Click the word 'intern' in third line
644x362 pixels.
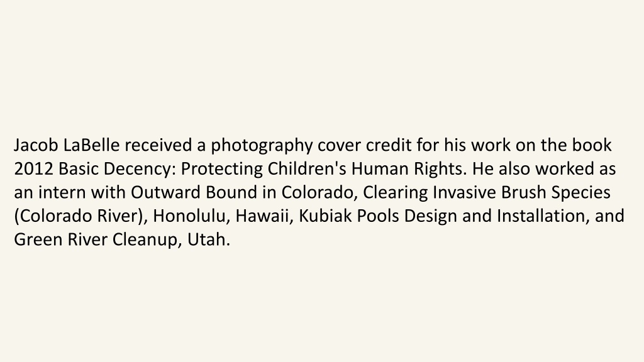pos(62,192)
